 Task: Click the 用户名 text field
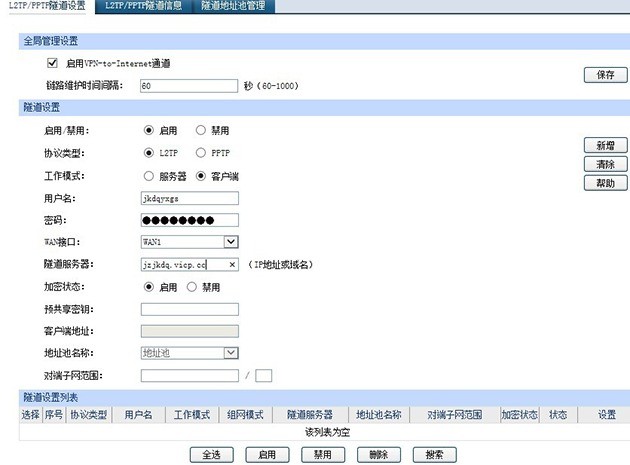190,198
